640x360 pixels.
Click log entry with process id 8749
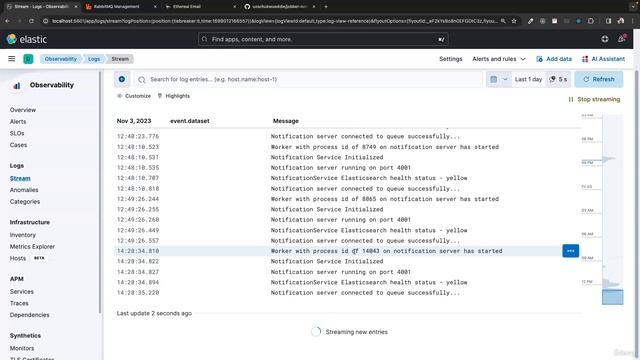[x=347, y=147]
